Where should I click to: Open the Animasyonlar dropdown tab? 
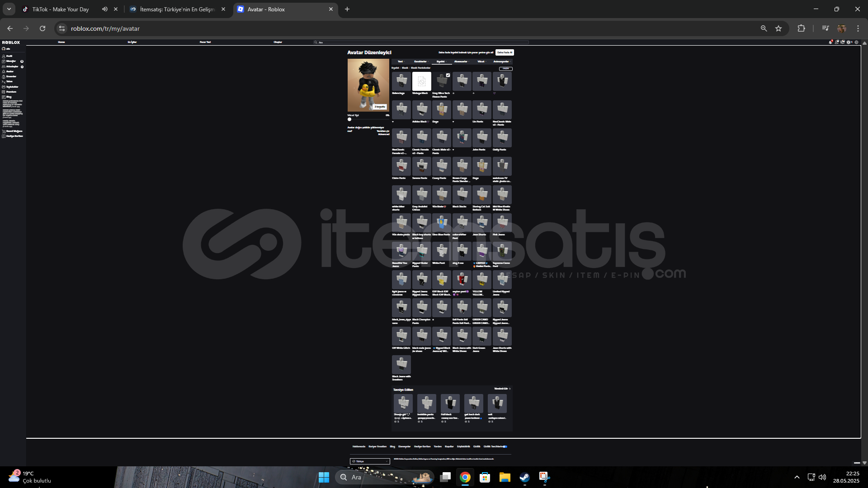(501, 61)
